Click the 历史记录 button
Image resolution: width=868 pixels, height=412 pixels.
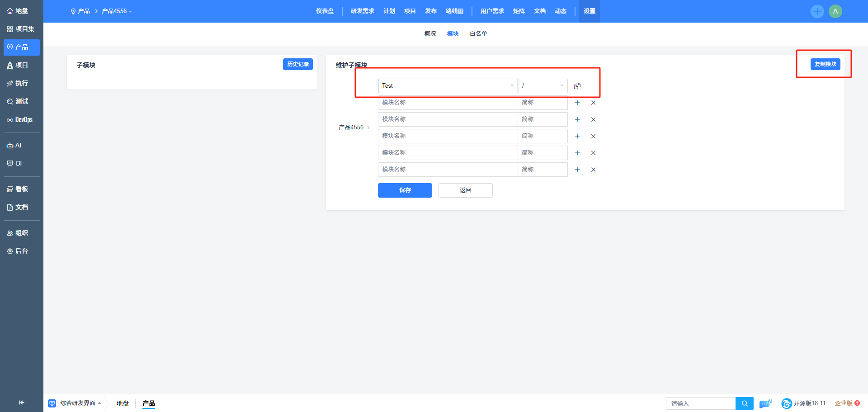click(298, 64)
